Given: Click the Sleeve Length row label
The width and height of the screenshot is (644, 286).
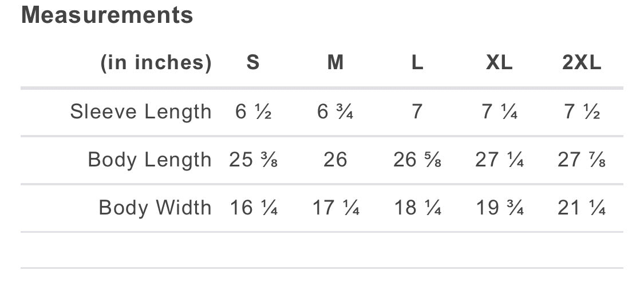Looking at the screenshot, I should (x=141, y=112).
